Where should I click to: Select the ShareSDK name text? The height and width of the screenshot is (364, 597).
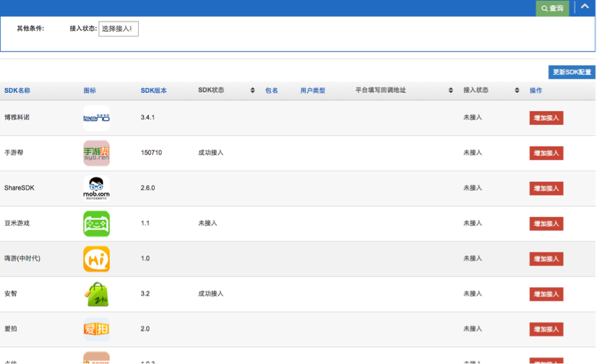click(x=19, y=188)
